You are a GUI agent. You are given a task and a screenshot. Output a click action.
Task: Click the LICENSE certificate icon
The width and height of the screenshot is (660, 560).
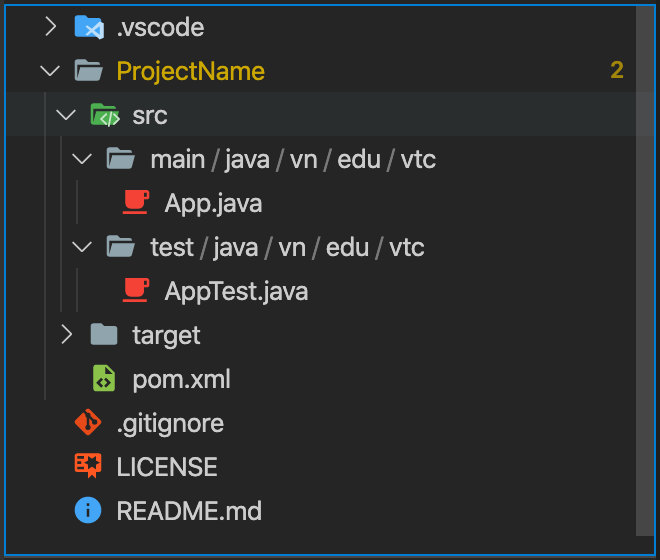click(x=88, y=465)
